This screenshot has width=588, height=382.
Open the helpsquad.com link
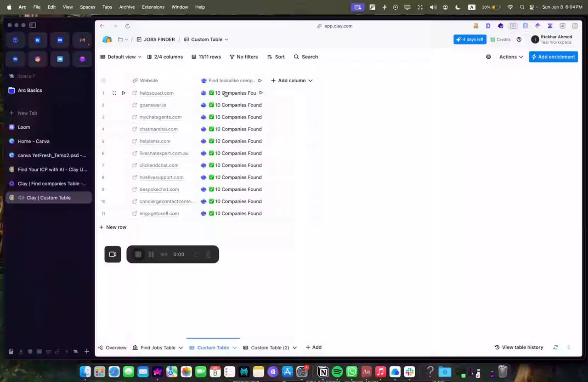click(156, 93)
